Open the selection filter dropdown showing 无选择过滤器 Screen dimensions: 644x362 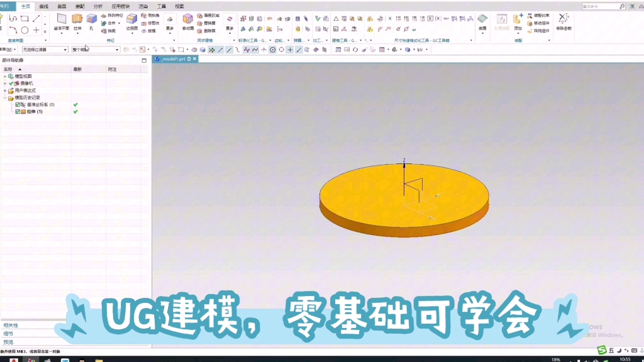[65, 50]
